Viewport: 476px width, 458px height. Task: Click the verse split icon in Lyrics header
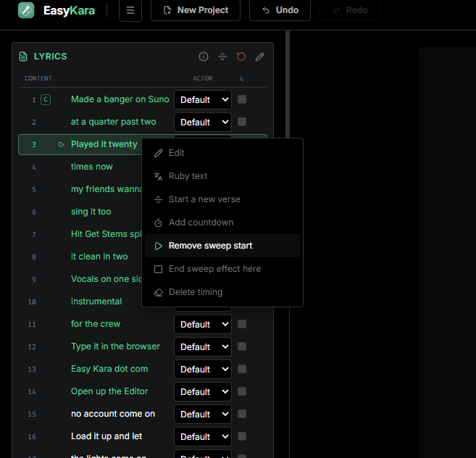222,57
